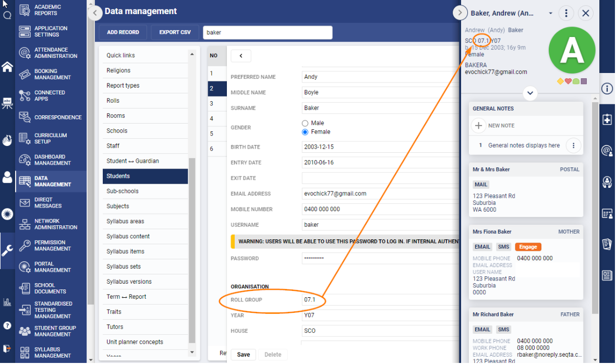
Task: Go back using the form's back chevron
Action: [241, 56]
